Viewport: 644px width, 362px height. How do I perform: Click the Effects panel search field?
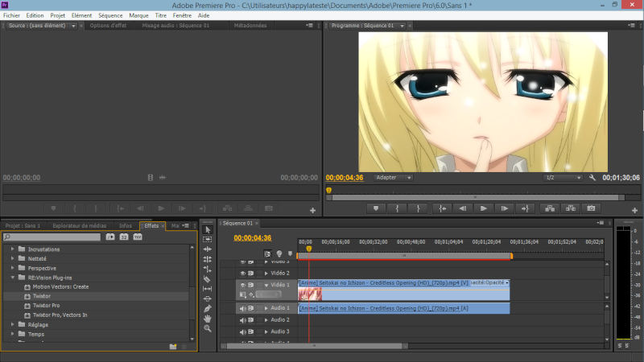(52, 237)
